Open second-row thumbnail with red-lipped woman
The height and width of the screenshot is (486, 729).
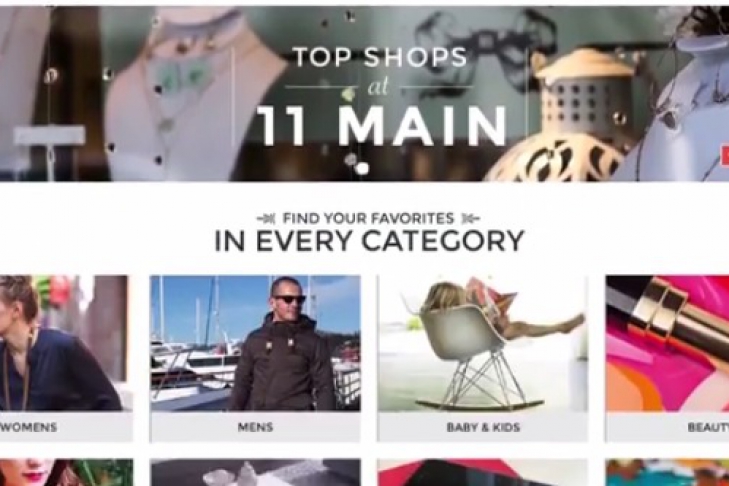pyautogui.click(x=66, y=473)
